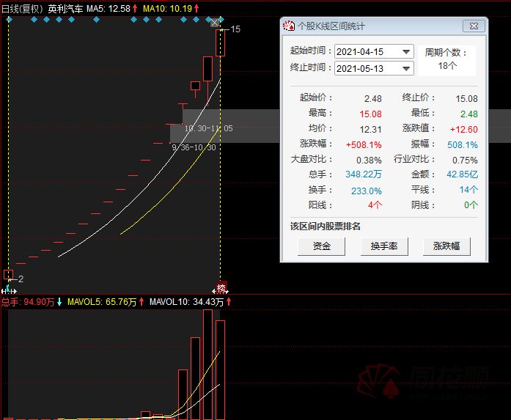Click the 15 high-price marker on chart
This screenshot has width=511, height=420.
pos(235,29)
